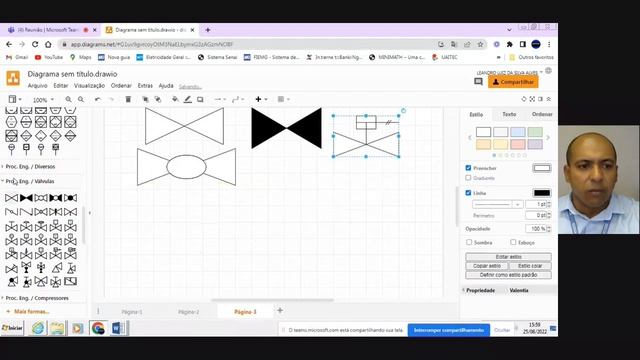Open the comments speech bubble icon

click(x=478, y=82)
